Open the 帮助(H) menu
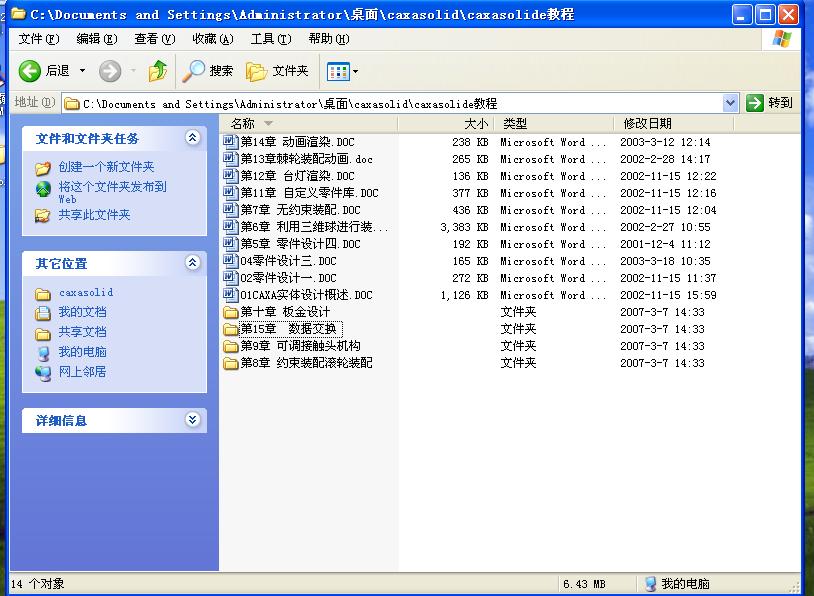The image size is (814, 596). [329, 39]
